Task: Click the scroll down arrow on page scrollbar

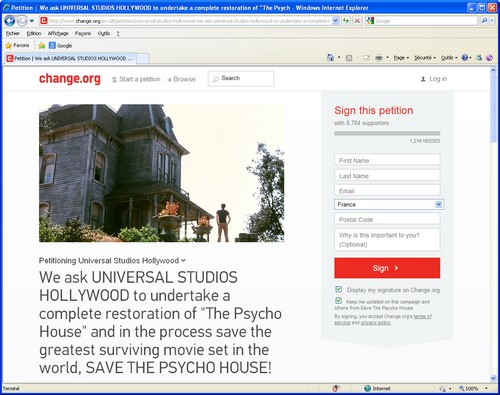Action: tap(493, 378)
